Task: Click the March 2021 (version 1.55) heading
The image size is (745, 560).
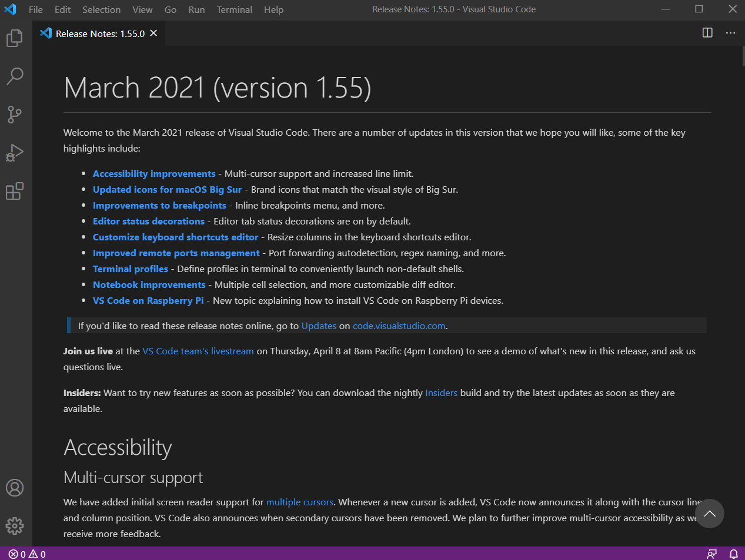Action: point(218,88)
